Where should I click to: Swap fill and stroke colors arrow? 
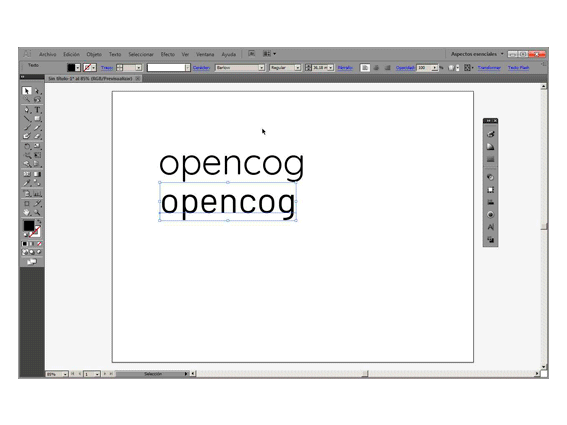(x=39, y=221)
